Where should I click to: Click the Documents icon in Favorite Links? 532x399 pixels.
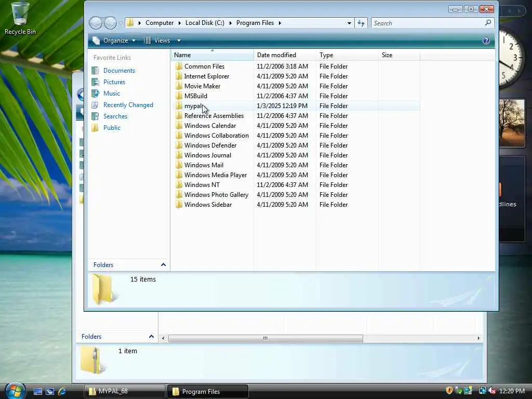coord(96,71)
